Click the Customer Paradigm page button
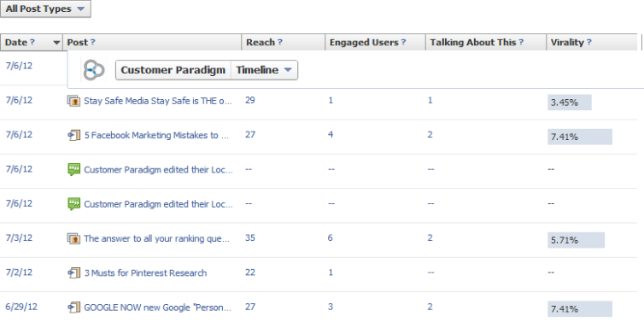Screen dimensions: 644x322 tap(173, 70)
